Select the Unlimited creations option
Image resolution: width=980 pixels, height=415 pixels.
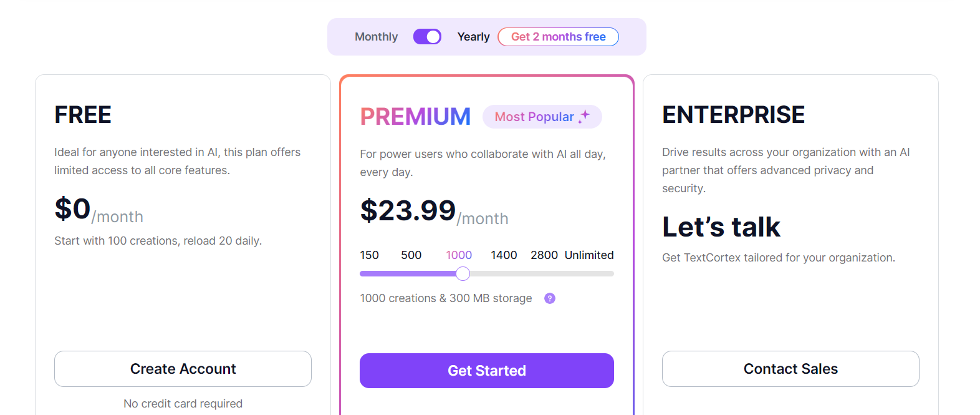tap(588, 255)
